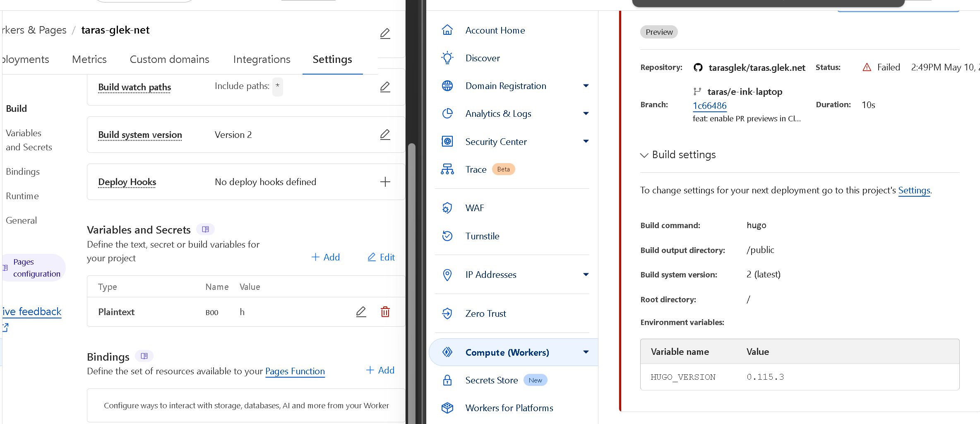This screenshot has height=424, width=980.
Task: Edit the Plaintext BOO variable row
Action: [361, 312]
